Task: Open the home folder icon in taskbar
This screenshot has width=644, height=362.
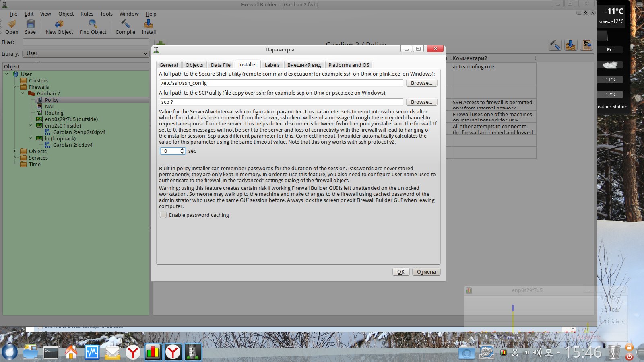Action: pos(71,352)
